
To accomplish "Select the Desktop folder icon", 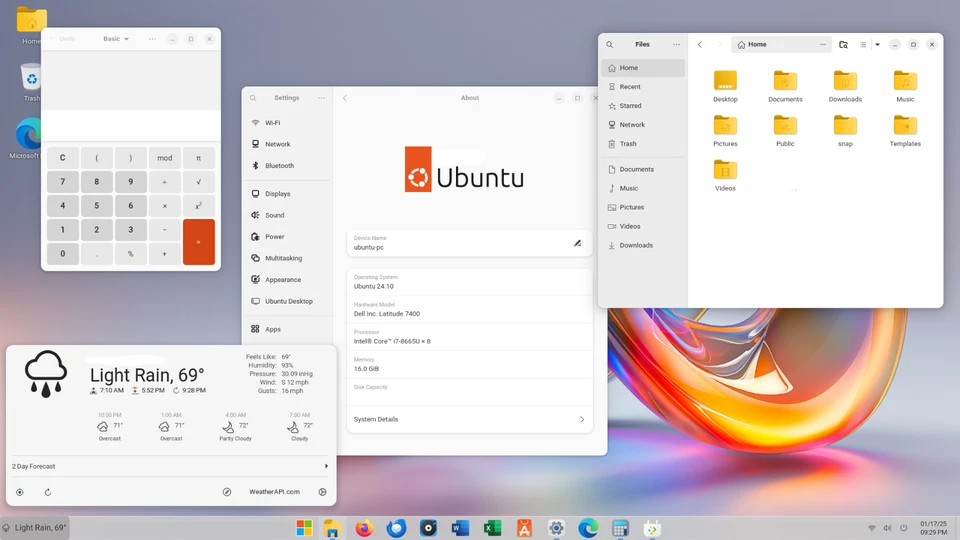I will (725, 81).
